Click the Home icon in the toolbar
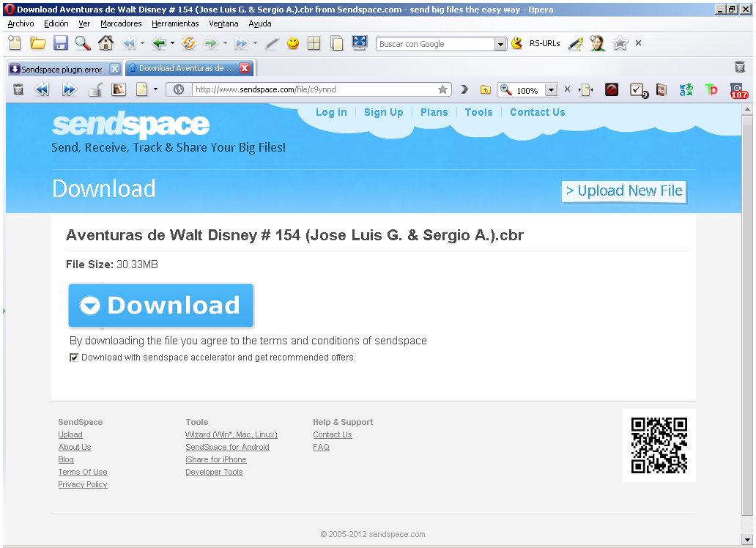This screenshot has width=756, height=548. [105, 43]
